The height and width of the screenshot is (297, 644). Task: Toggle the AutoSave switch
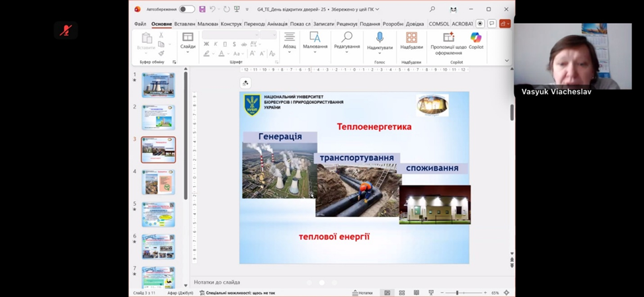coord(186,9)
